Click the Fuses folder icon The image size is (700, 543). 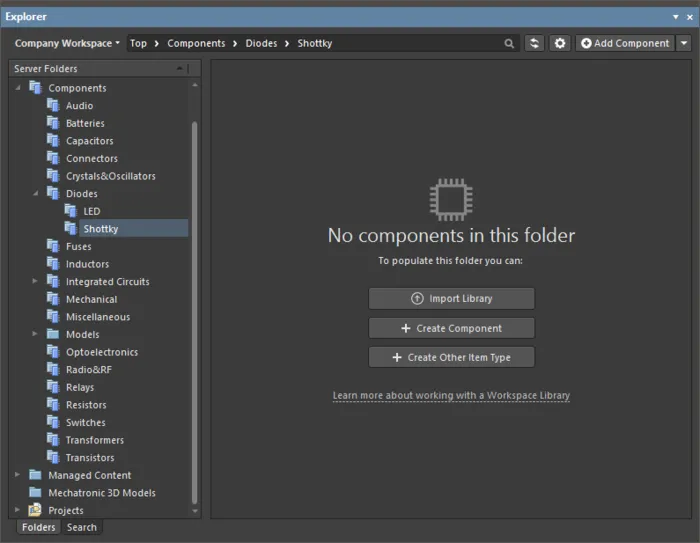point(53,246)
